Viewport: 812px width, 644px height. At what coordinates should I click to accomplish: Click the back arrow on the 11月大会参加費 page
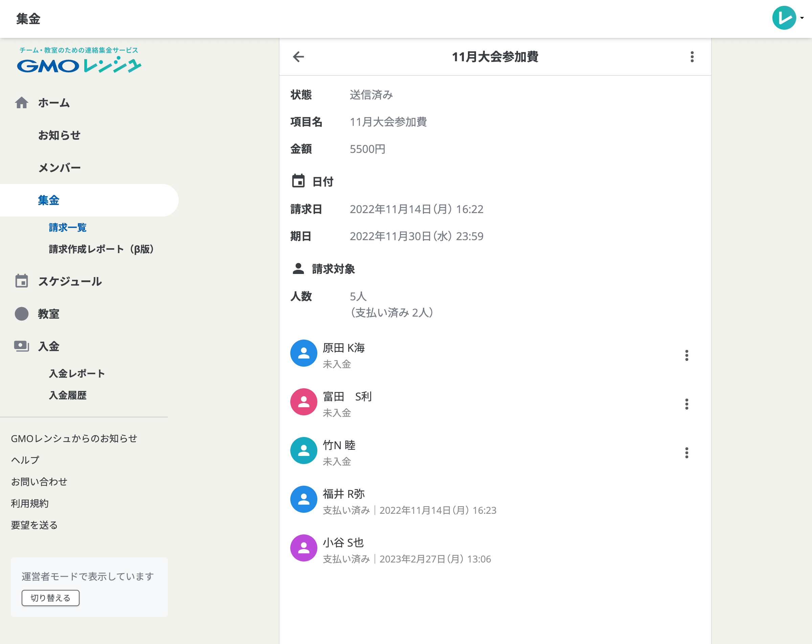click(298, 57)
